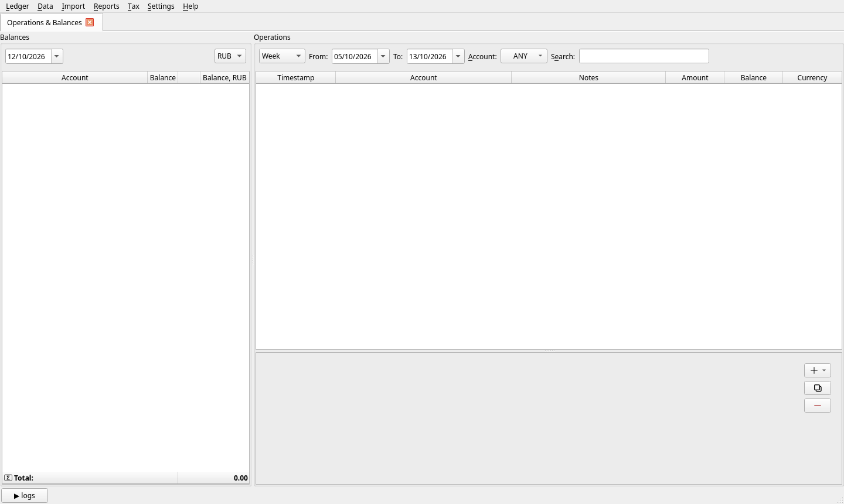Open the Ledger menu
This screenshot has height=504, width=844.
(x=18, y=6)
